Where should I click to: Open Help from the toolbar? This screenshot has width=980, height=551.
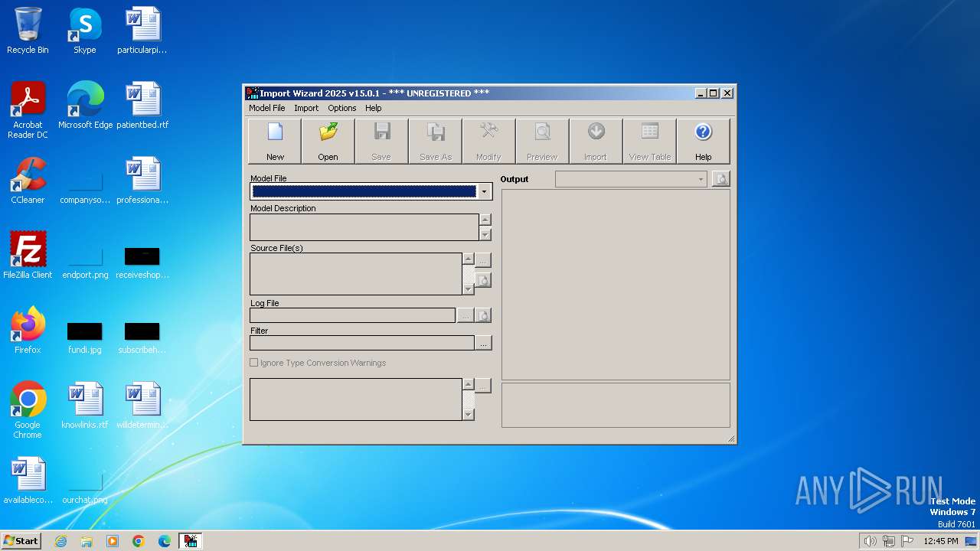(x=703, y=141)
